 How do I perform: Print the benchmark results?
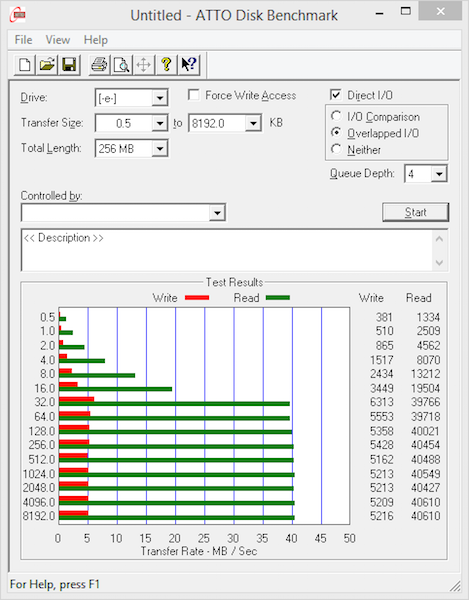pos(99,65)
